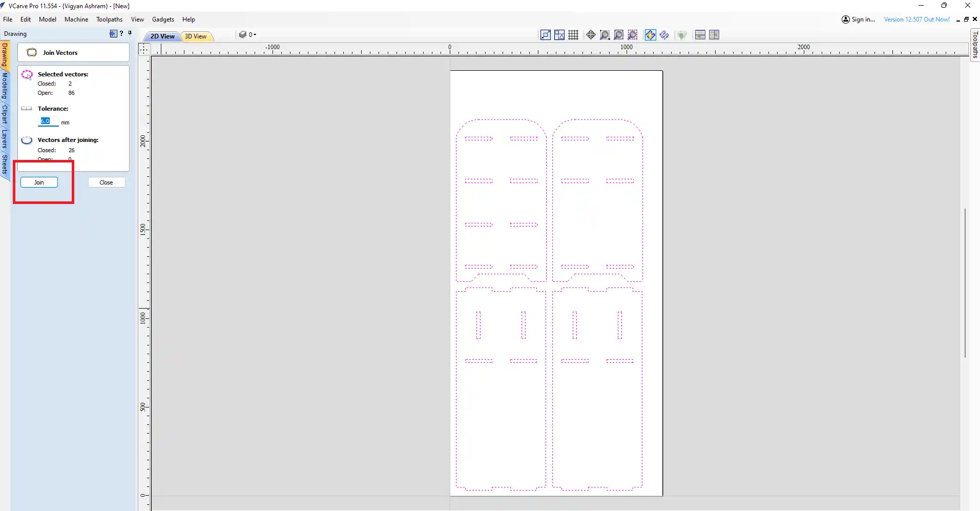Zoom to drawing extents with solid-border magnifier
This screenshot has width=980, height=511.
pos(619,35)
